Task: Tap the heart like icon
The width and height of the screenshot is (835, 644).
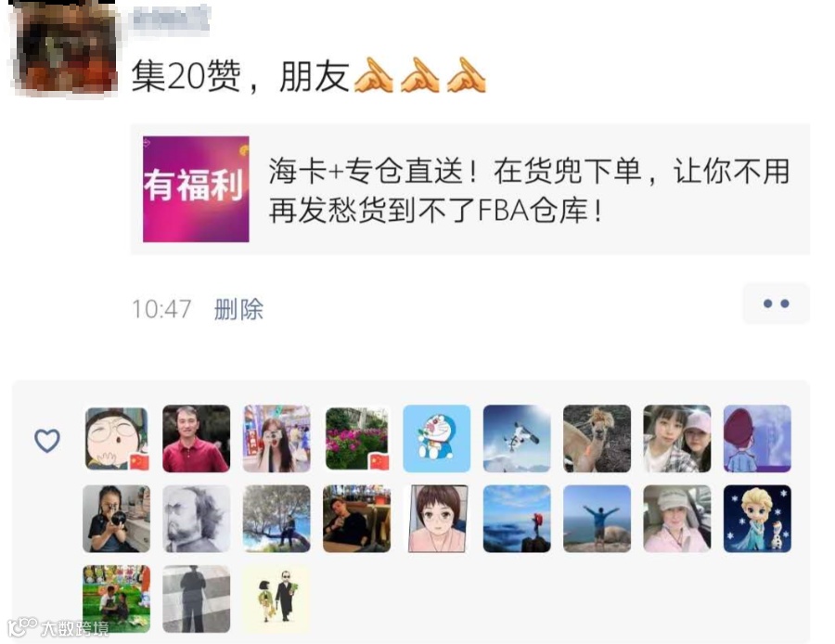Action: [x=47, y=441]
